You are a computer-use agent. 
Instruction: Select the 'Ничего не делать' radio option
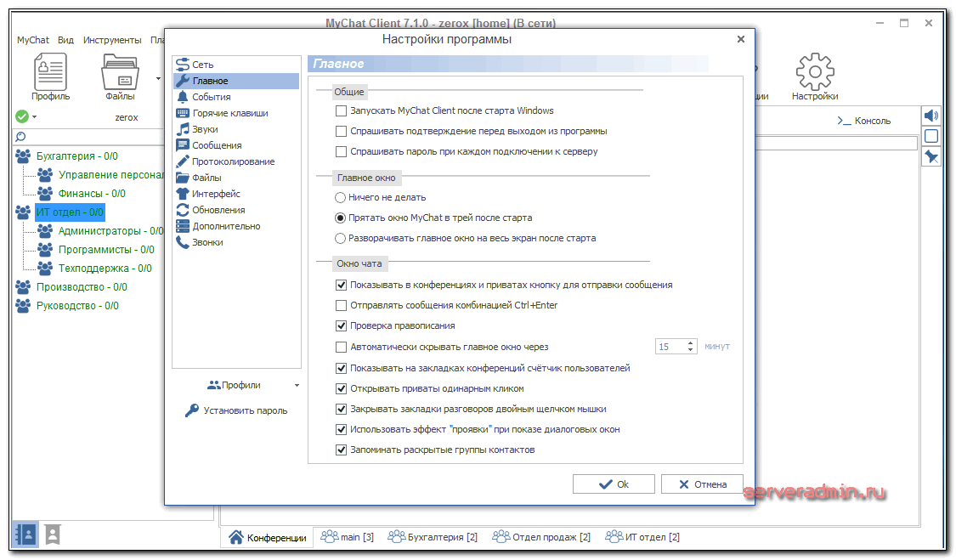pos(341,197)
